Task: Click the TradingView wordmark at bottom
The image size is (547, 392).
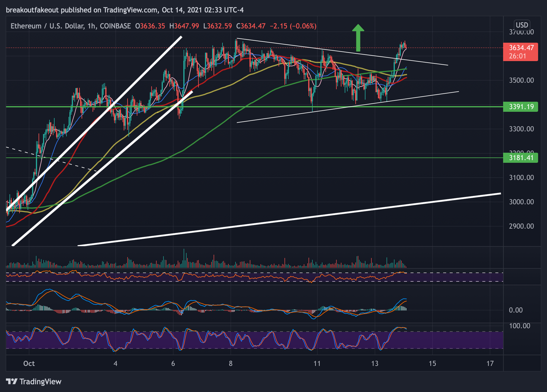Action: [x=40, y=382]
